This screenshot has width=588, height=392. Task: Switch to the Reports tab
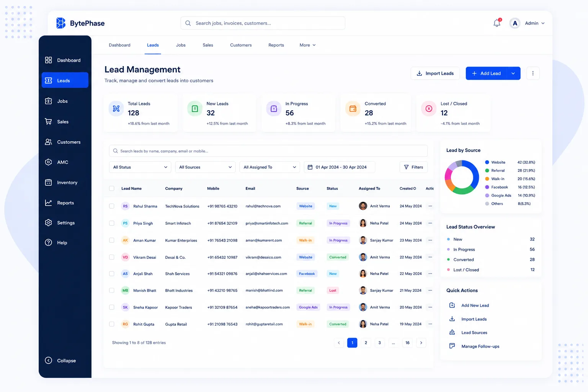(276, 45)
